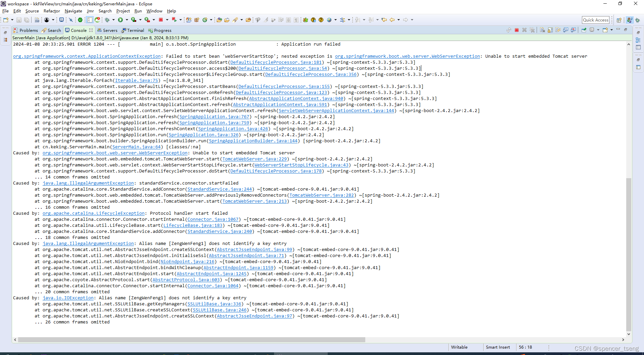Click the New Java Class icon
The height and width of the screenshot is (355, 644).
click(x=205, y=20)
